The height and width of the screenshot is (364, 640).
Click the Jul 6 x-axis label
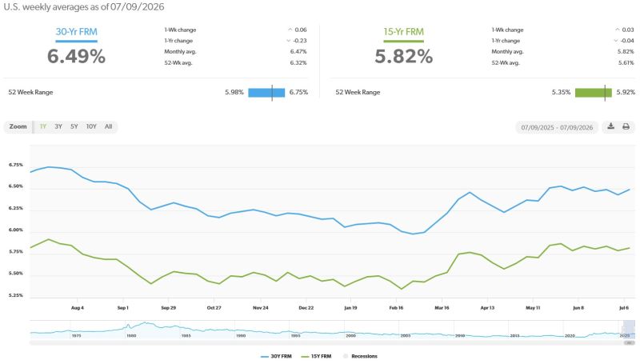coord(624,308)
